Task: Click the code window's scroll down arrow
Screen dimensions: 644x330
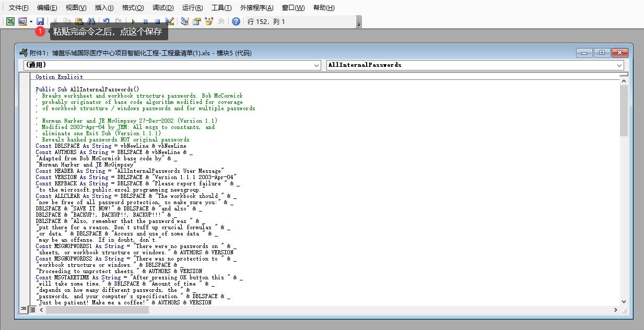Action: click(x=624, y=301)
